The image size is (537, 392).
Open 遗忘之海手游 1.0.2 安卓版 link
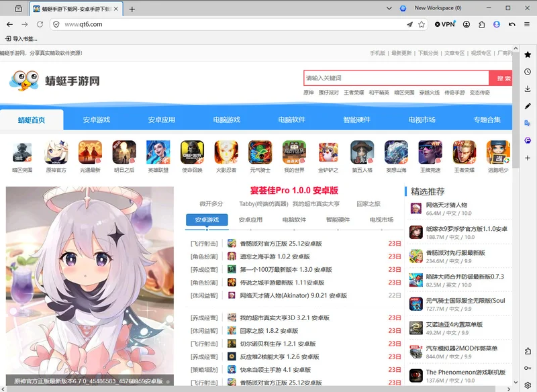[x=275, y=256]
